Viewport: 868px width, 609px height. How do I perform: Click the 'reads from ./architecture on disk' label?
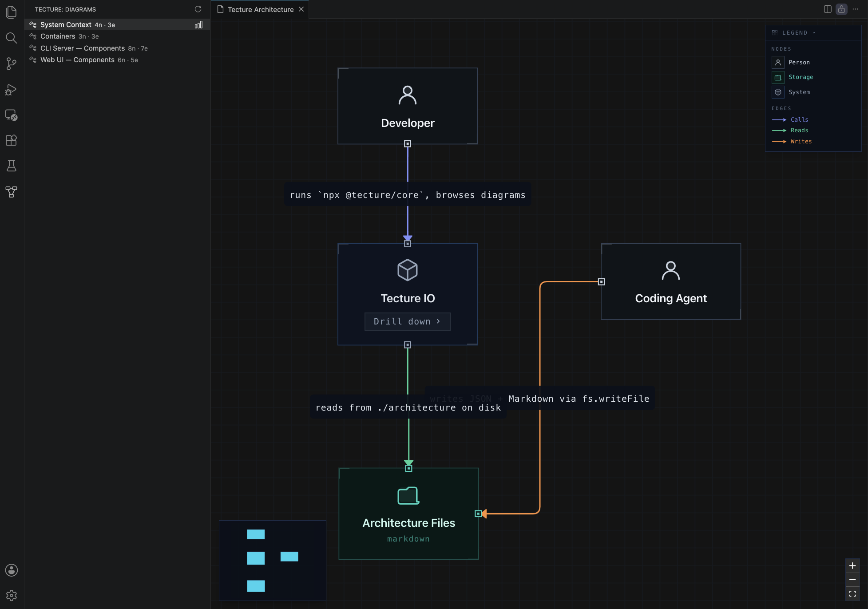point(408,407)
